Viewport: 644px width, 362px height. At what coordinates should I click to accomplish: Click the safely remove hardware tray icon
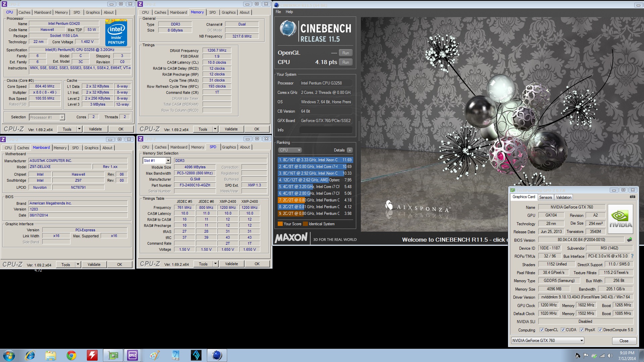[x=594, y=356]
